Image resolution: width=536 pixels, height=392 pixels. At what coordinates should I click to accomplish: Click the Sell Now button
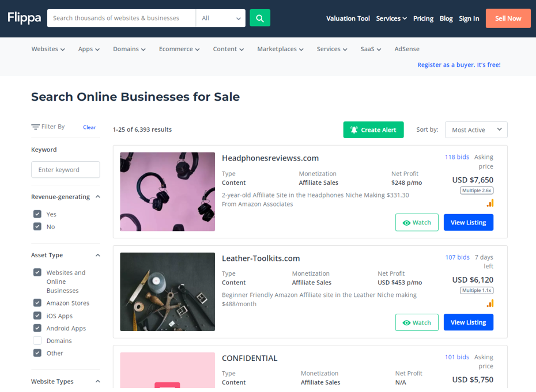[x=508, y=18]
